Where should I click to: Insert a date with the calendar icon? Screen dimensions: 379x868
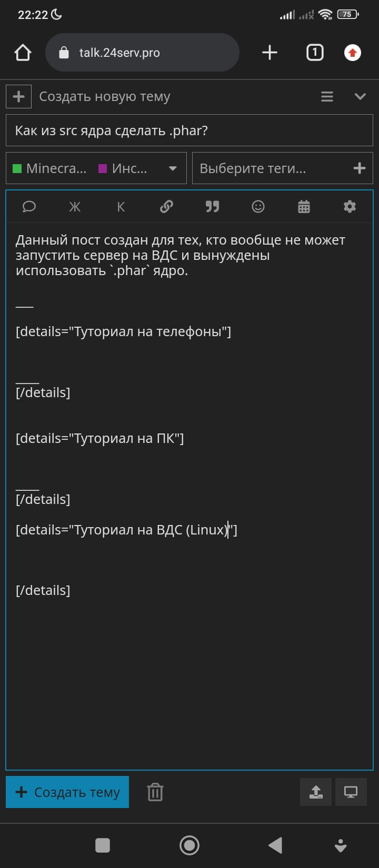[304, 207]
